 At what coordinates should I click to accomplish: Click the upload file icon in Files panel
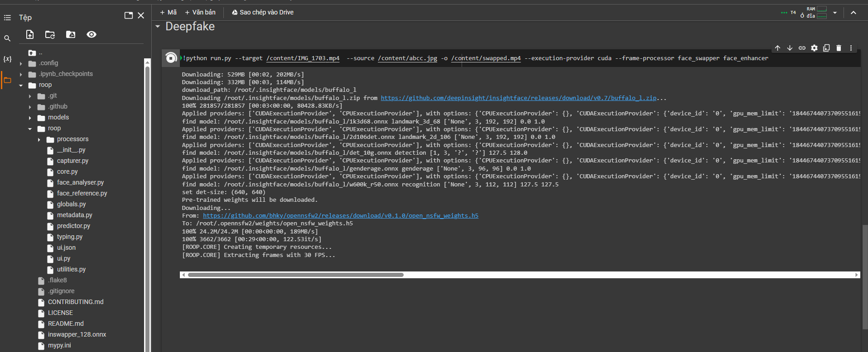[30, 34]
